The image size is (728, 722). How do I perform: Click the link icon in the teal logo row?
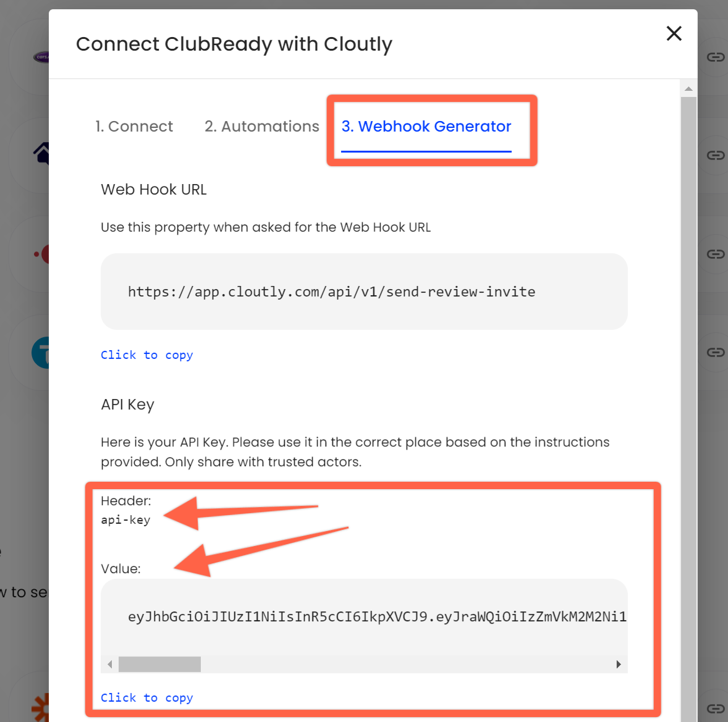coord(716,352)
